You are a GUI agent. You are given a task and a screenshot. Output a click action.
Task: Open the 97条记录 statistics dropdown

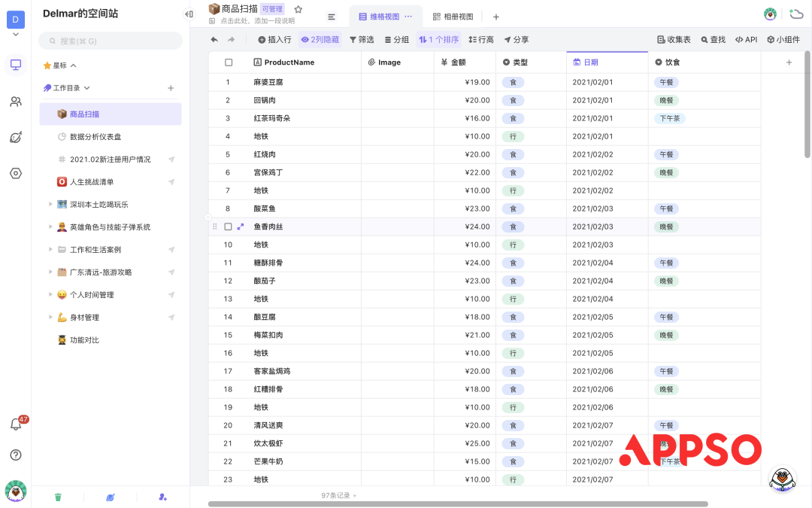point(338,495)
